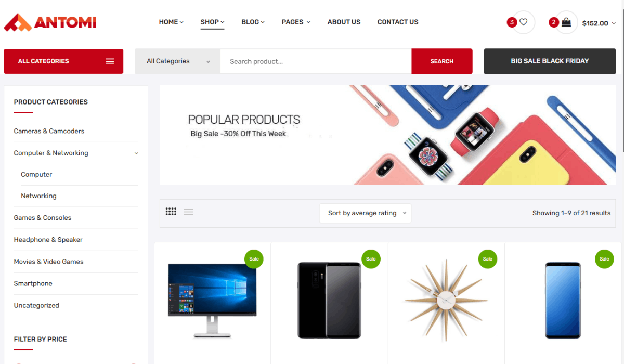Click the Sale badge on monitor product
Viewport: 624px width, 364px height.
[254, 259]
